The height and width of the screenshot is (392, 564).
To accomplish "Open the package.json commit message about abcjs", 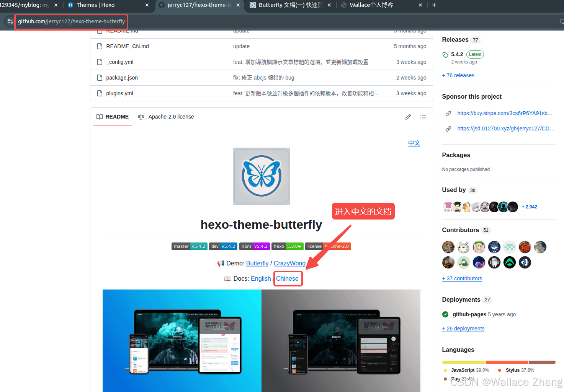I will tap(263, 78).
